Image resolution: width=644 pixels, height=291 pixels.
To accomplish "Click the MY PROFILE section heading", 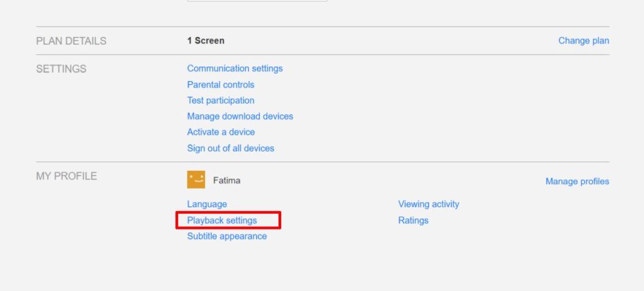I will point(66,176).
